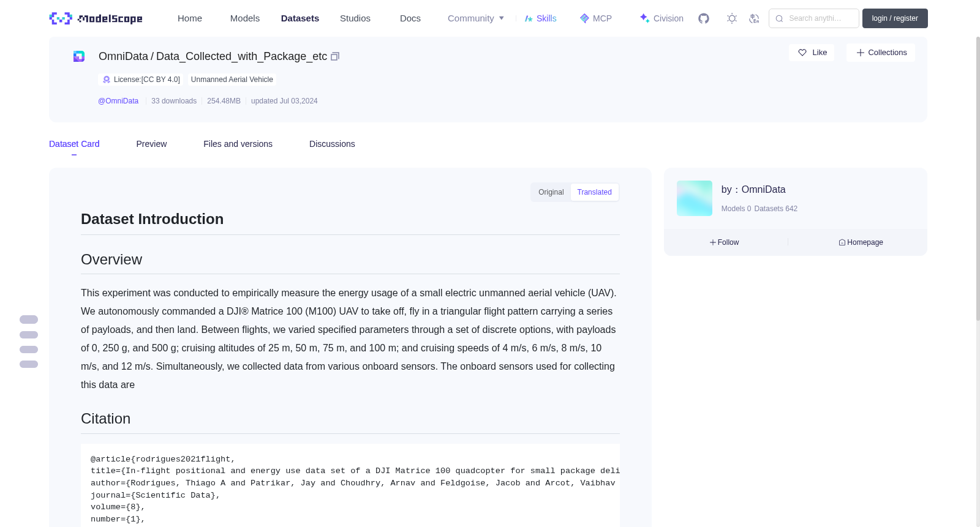Screen dimensions: 980x527
Task: Click login / register button
Action: [x=895, y=18]
